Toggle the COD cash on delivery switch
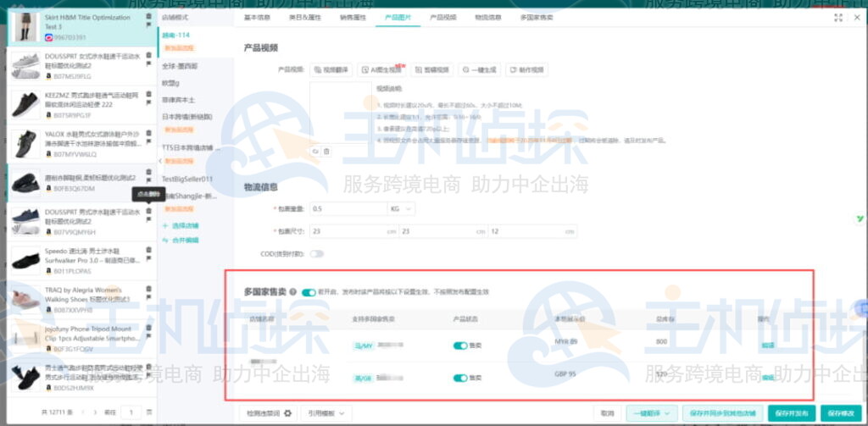Screen dimensions: 868x426 (x=317, y=253)
